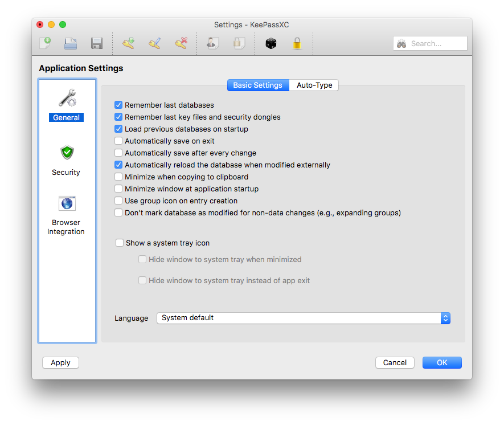Screen dimensions: 504x425
Task: Enable Automatically save after every change
Action: click(118, 153)
